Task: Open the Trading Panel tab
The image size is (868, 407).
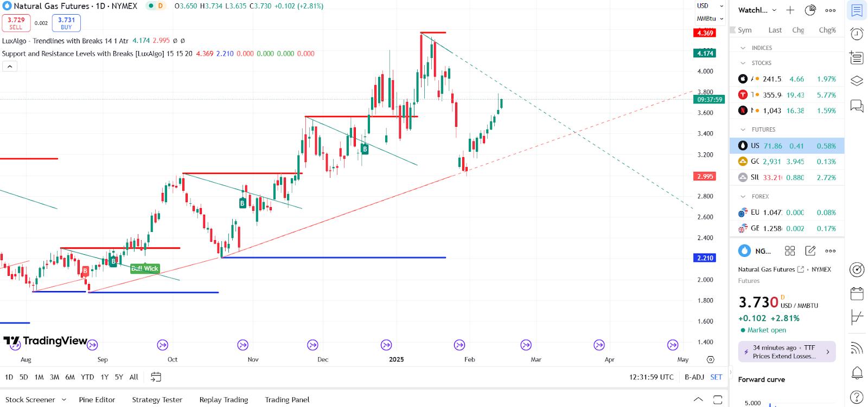Action: [287, 400]
